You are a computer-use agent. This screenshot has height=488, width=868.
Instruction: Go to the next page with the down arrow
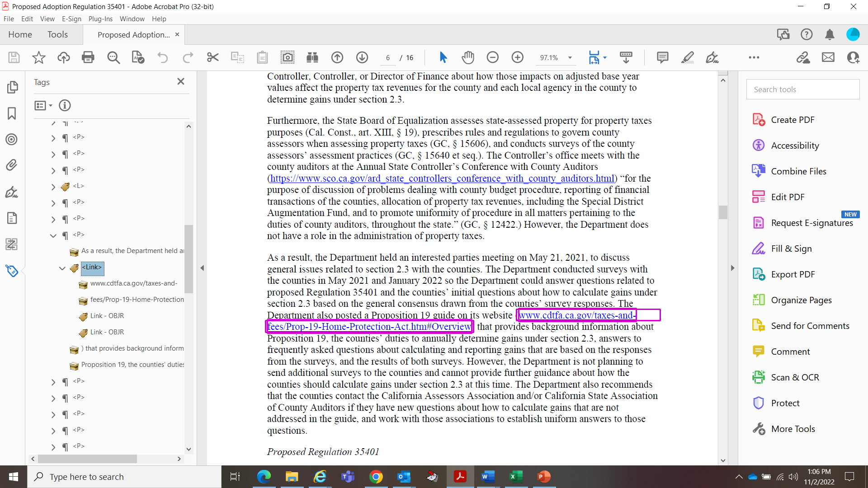tap(362, 57)
